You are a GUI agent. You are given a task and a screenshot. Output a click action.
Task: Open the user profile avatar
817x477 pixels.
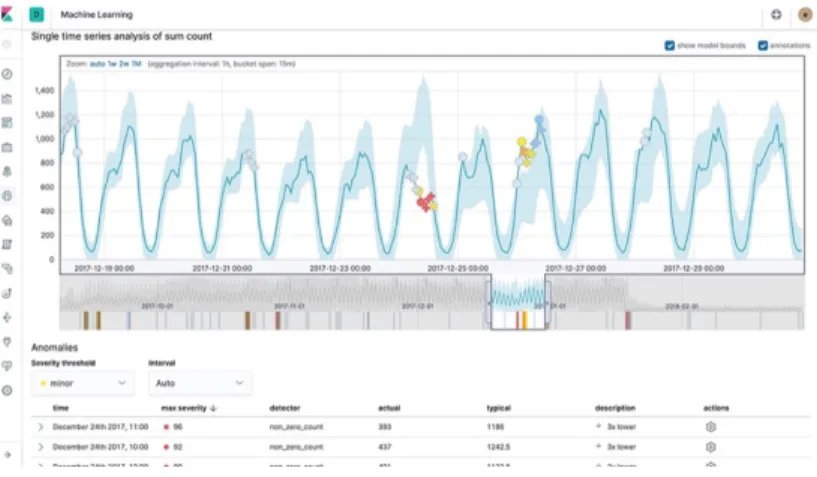(x=805, y=15)
